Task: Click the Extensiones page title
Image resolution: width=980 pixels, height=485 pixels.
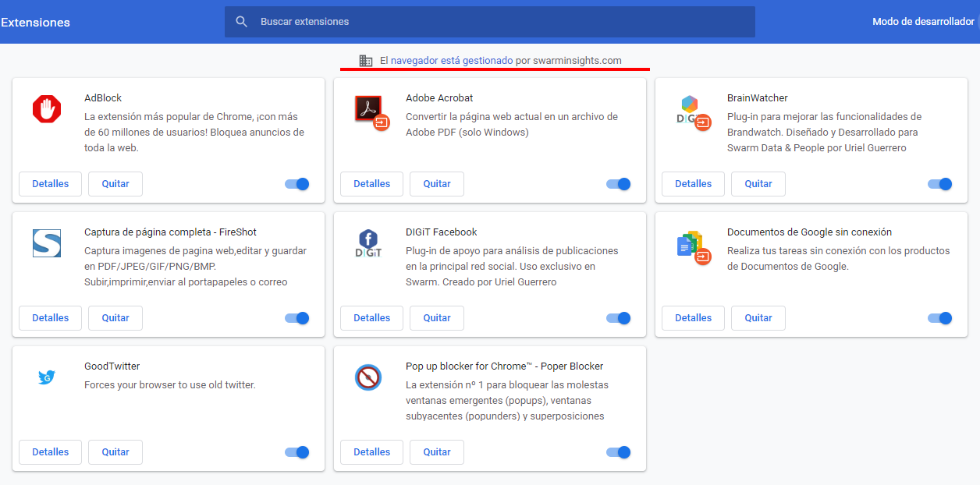Action: (x=35, y=23)
